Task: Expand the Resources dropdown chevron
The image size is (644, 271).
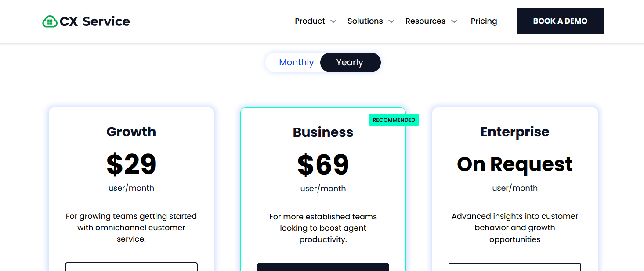Action: tap(454, 21)
